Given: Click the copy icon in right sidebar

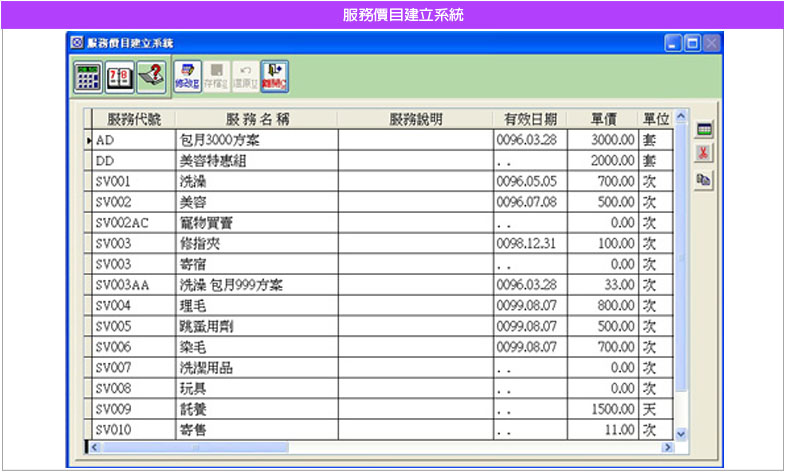Looking at the screenshot, I should [x=704, y=178].
